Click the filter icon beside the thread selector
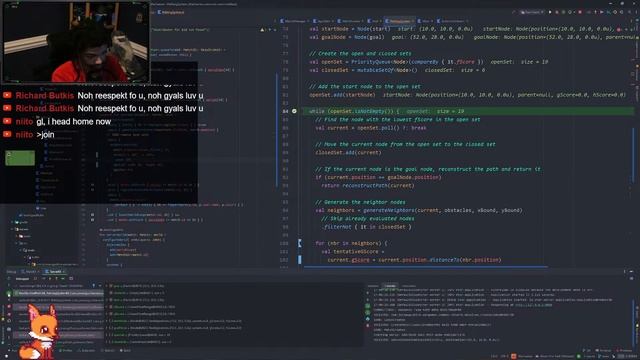Screen dimensions: 640x360 click(94, 286)
